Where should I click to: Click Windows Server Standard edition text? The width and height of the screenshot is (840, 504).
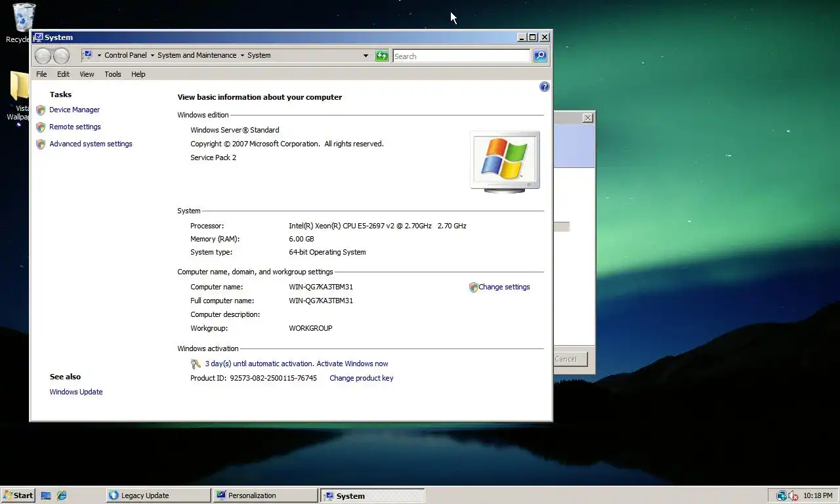(235, 130)
